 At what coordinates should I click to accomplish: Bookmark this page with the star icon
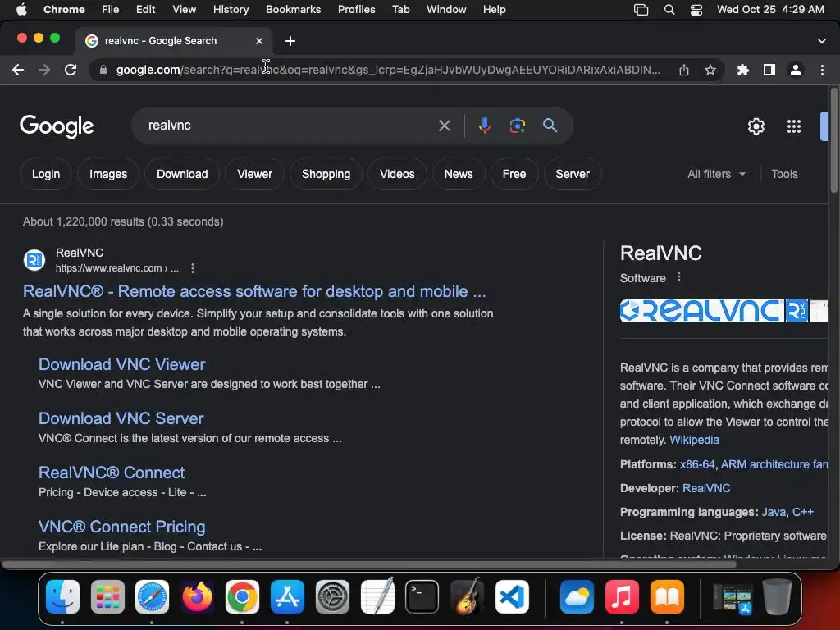point(710,71)
